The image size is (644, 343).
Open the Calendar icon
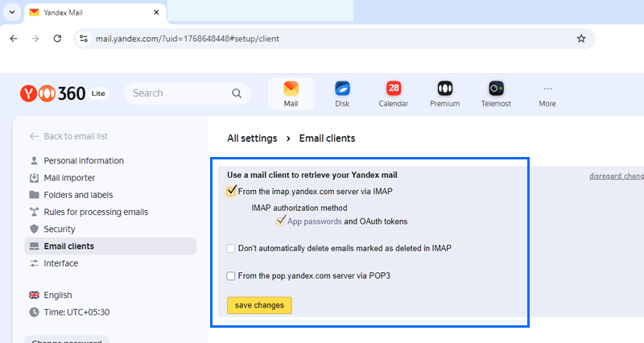[394, 93]
